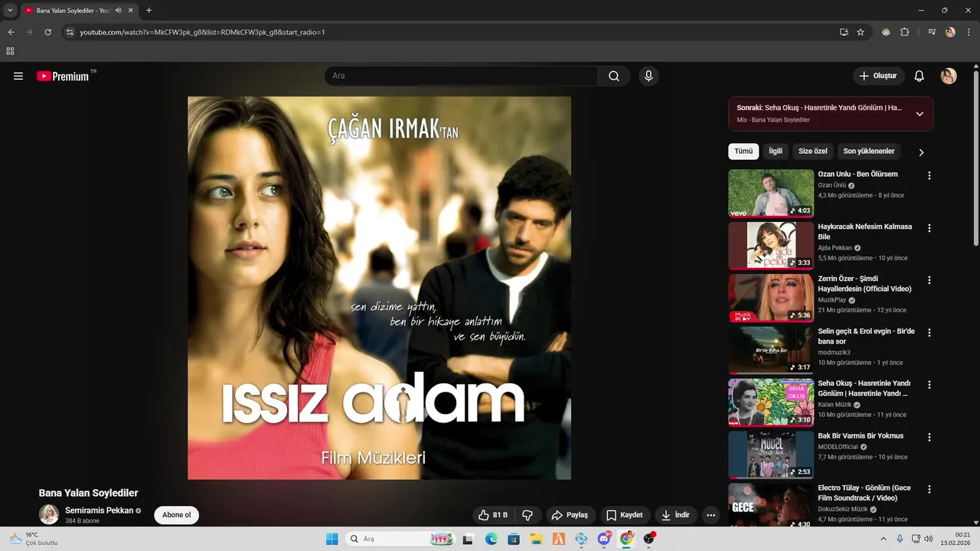Image resolution: width=980 pixels, height=551 pixels.
Task: Click the Issız Adam video player
Action: point(379,288)
